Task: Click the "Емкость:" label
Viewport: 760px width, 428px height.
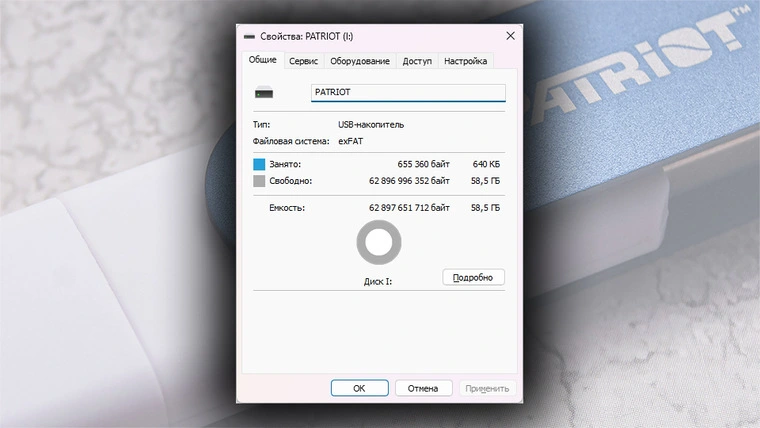Action: pos(287,207)
